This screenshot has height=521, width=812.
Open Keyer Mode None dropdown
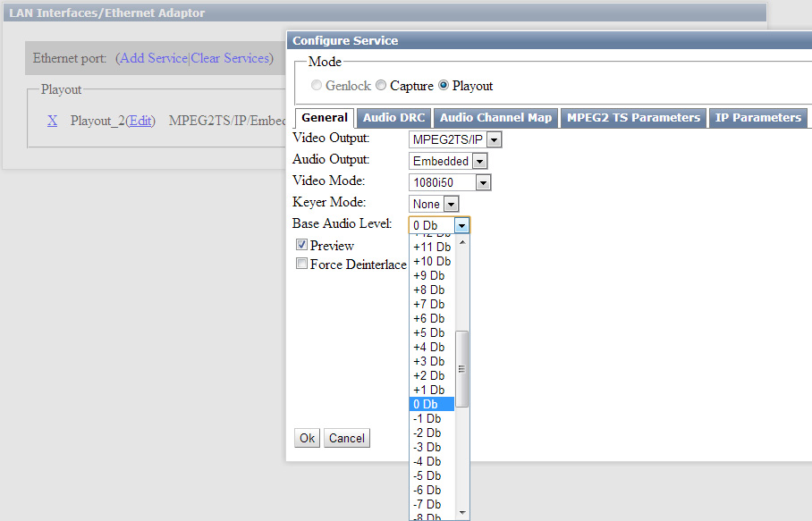click(434, 204)
